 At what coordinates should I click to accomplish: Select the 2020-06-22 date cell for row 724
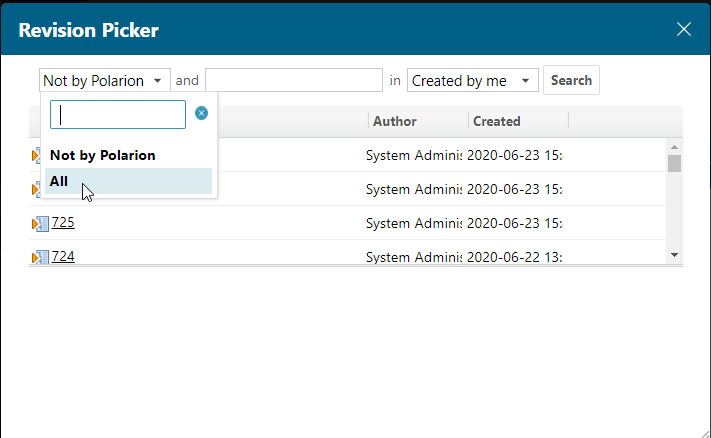(x=514, y=256)
